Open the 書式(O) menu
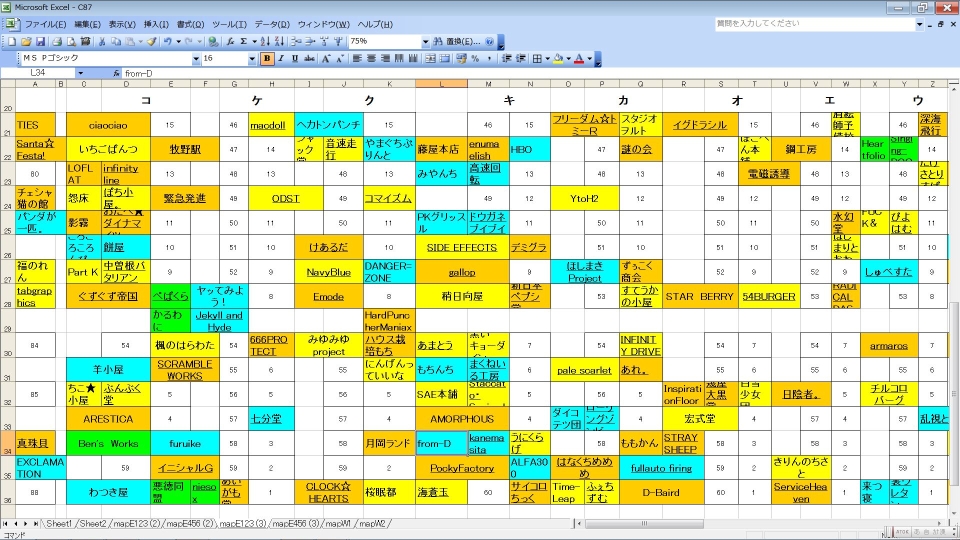Image resolution: width=960 pixels, height=540 pixels. click(190, 24)
